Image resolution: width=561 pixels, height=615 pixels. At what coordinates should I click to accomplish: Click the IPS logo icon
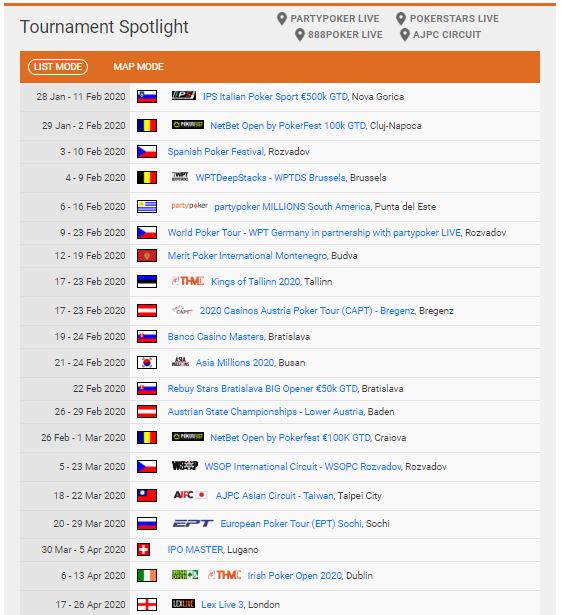(x=184, y=95)
